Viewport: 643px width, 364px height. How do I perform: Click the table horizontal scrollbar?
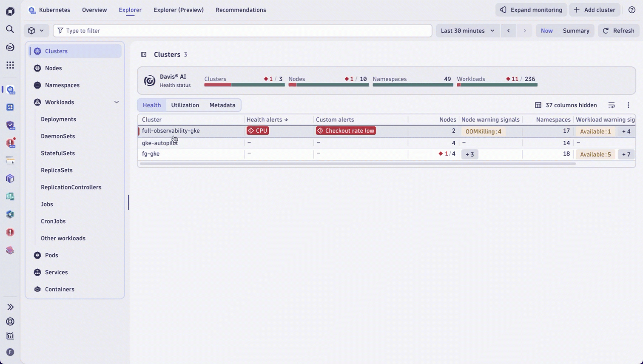coord(358,164)
